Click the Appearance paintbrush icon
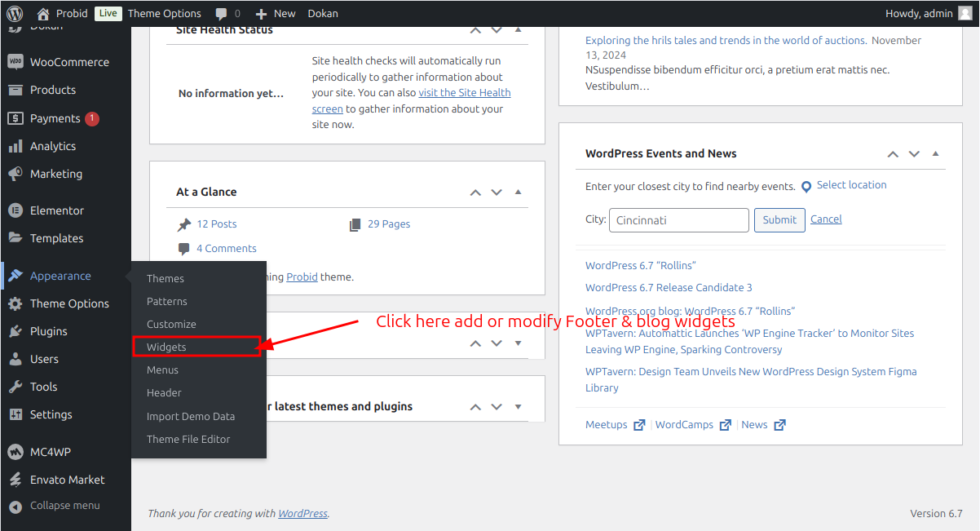 coord(15,276)
